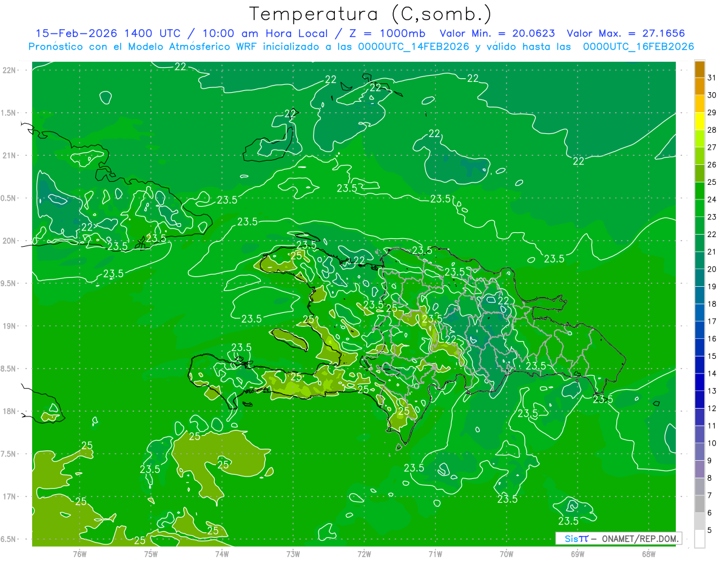Click the 70W longitude axis label
Viewport: 728px width, 562px height.
click(x=507, y=554)
